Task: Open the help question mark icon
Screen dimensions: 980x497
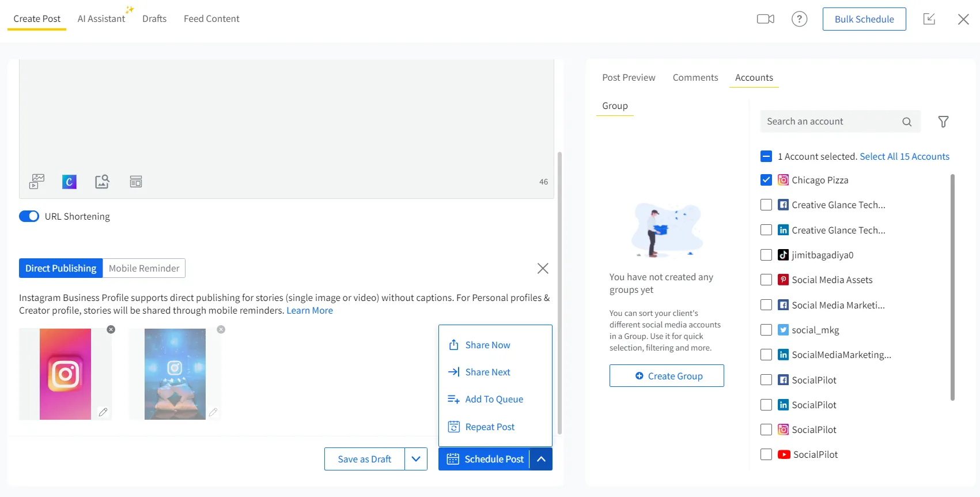Action: [x=799, y=19]
